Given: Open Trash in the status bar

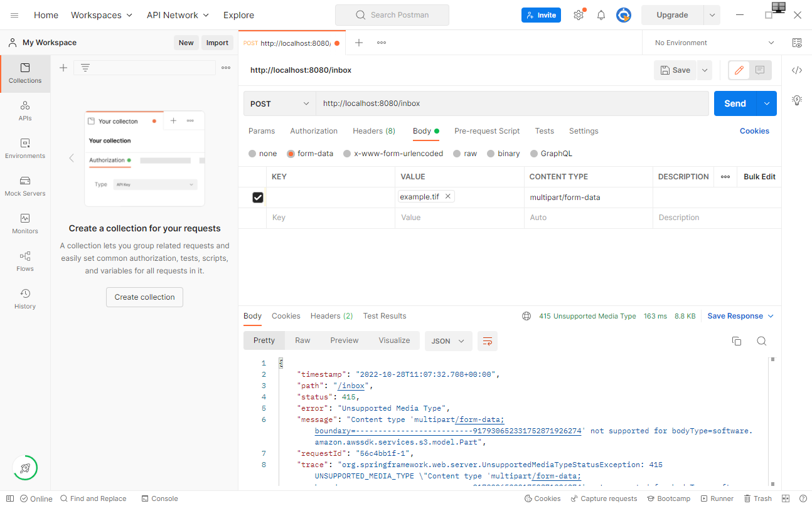Looking at the screenshot, I should click(758, 498).
